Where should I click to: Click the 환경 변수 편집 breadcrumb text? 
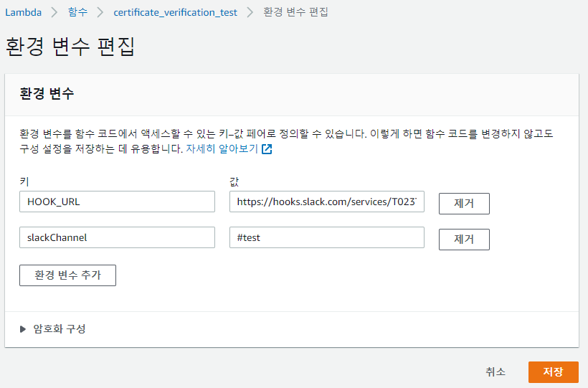tap(295, 12)
